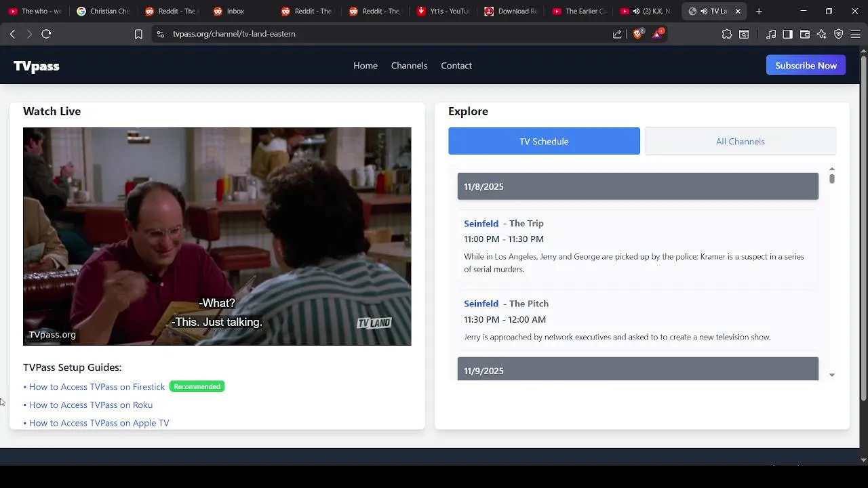Click the browser forward arrow
Image resolution: width=868 pixels, height=488 pixels.
[29, 34]
